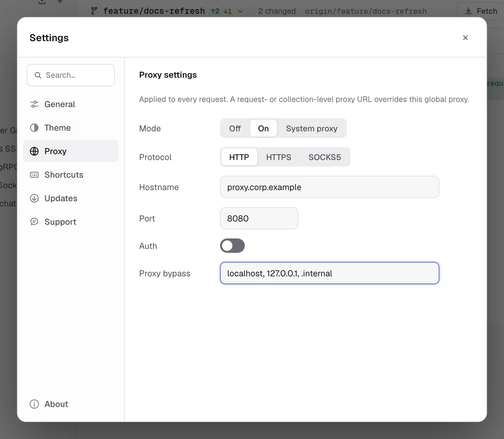Select HTTP protocol
The height and width of the screenshot is (439, 504).
239,157
